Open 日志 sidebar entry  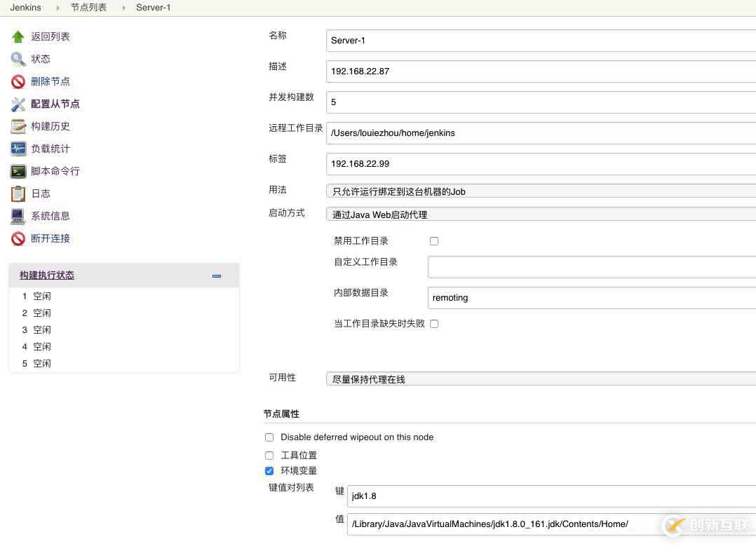coord(41,193)
